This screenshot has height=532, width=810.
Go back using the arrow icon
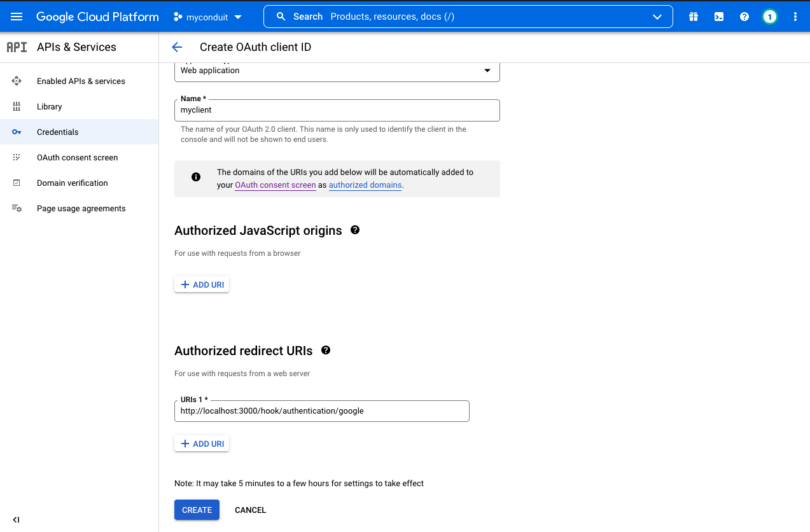177,47
